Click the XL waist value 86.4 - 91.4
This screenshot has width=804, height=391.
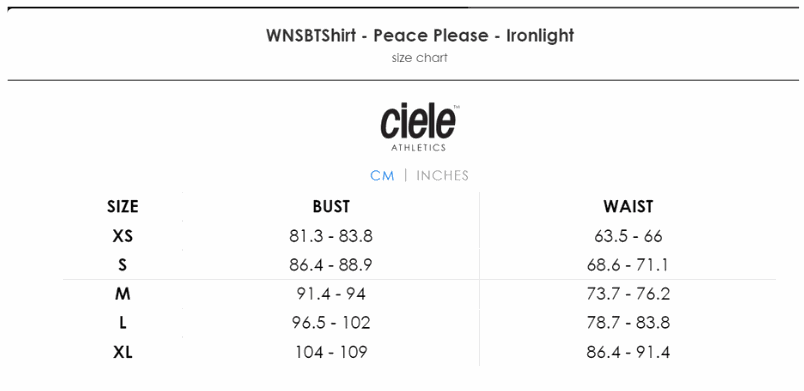(x=628, y=352)
